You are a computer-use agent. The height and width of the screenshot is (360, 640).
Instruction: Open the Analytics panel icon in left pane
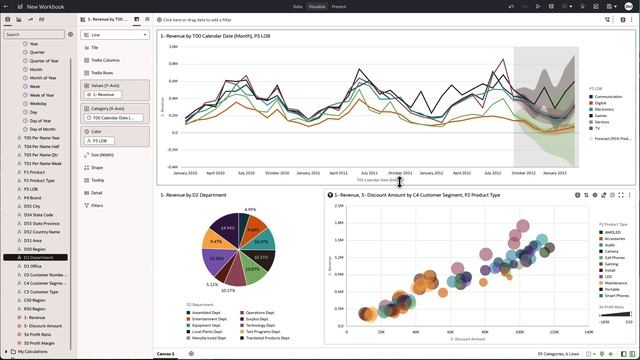point(30,19)
